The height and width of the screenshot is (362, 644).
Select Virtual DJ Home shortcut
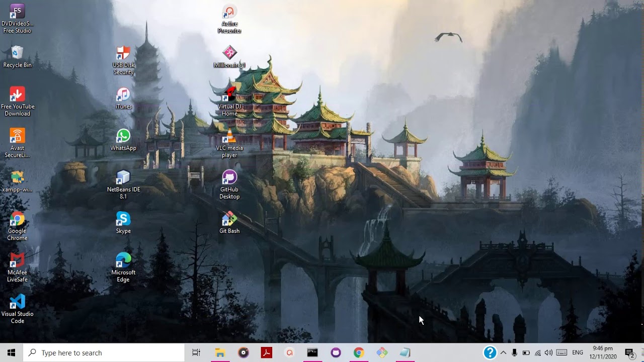pos(229,102)
